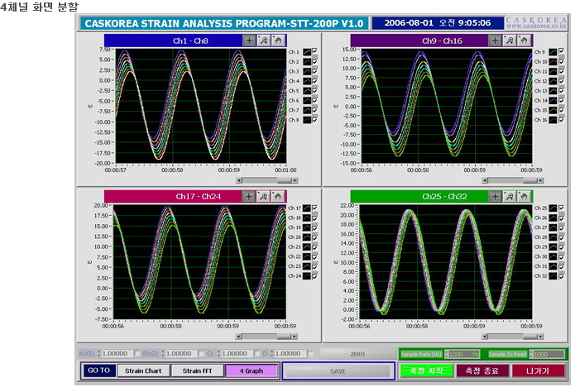Select crosshair cursor tool on Ch1 - Ch8 graph
The image size is (575, 392).
(x=249, y=41)
